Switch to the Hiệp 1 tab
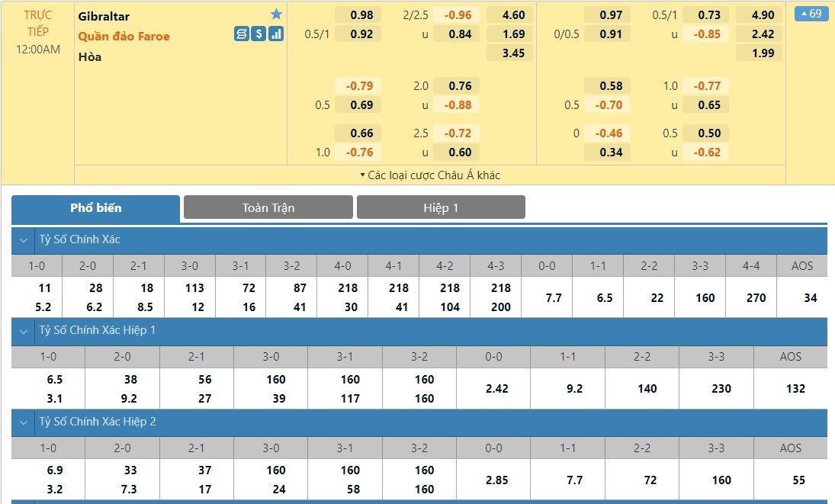This screenshot has width=835, height=504. 441,207
